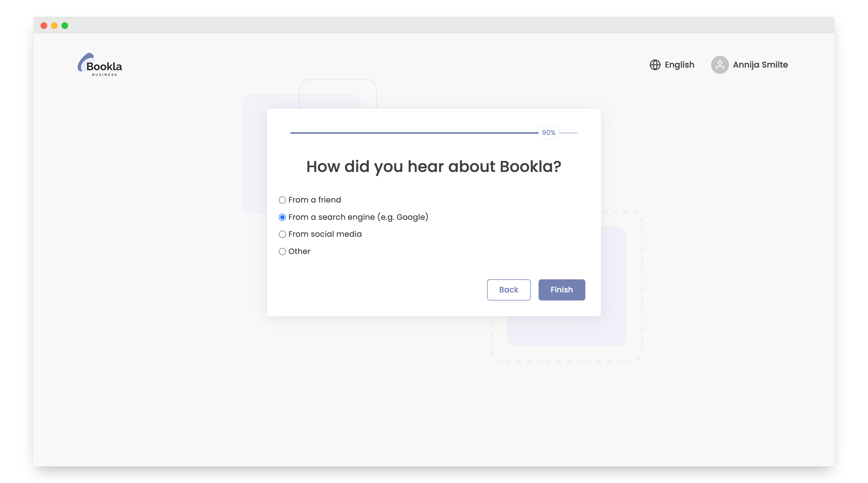Go back using the Back button
The width and height of the screenshot is (868, 483).
pyautogui.click(x=509, y=290)
